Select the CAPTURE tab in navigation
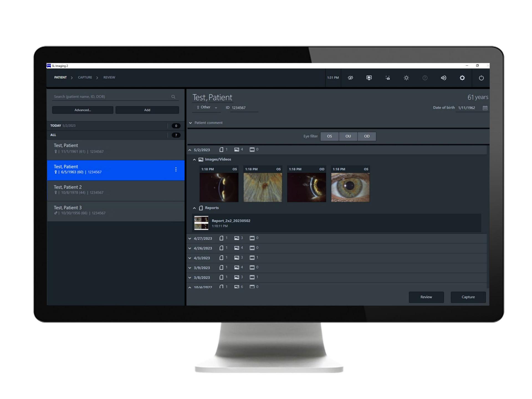This screenshot has height=399, width=532. [86, 77]
